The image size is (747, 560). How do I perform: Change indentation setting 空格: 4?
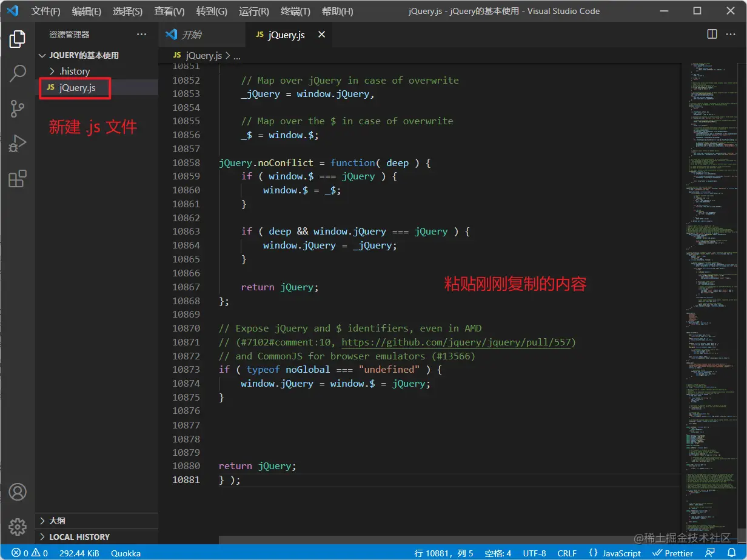(498, 553)
